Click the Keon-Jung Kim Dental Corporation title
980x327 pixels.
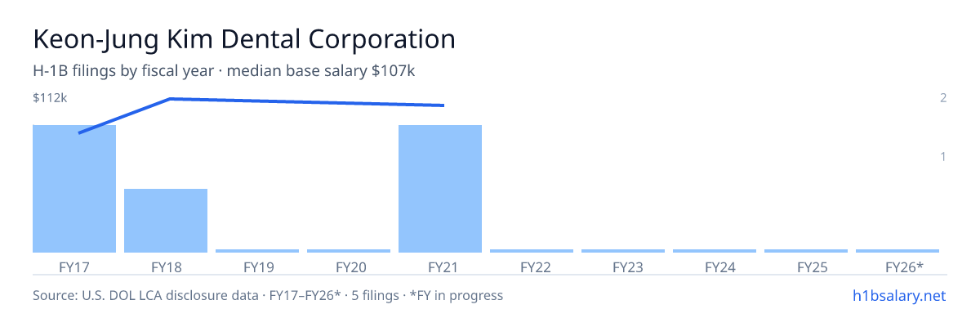pos(244,39)
